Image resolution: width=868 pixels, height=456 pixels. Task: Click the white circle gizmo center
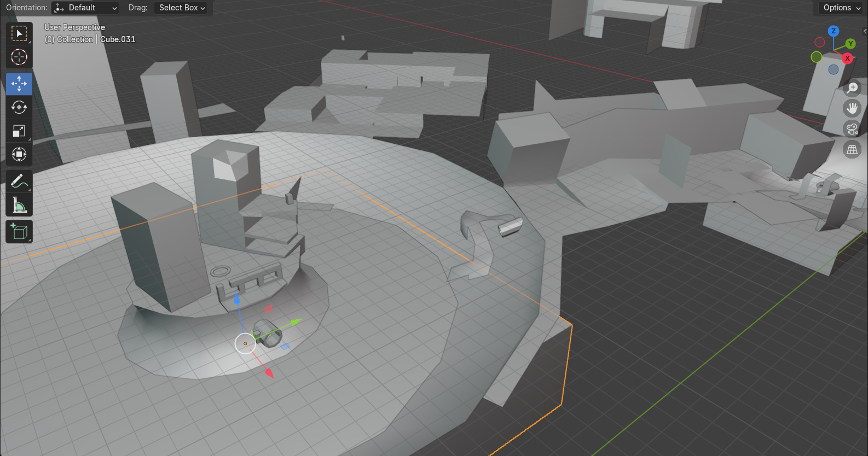point(245,343)
